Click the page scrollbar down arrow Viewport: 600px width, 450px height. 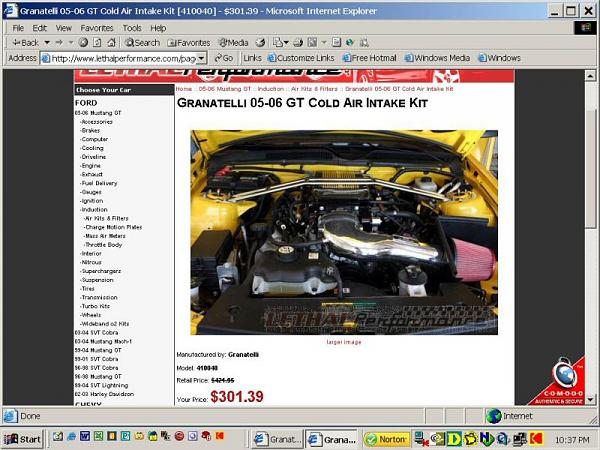[590, 399]
